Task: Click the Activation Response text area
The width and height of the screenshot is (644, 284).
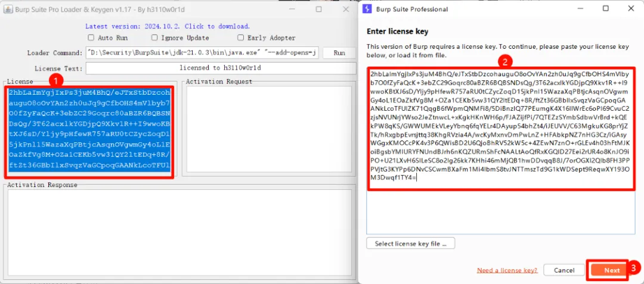Action: coord(179,232)
